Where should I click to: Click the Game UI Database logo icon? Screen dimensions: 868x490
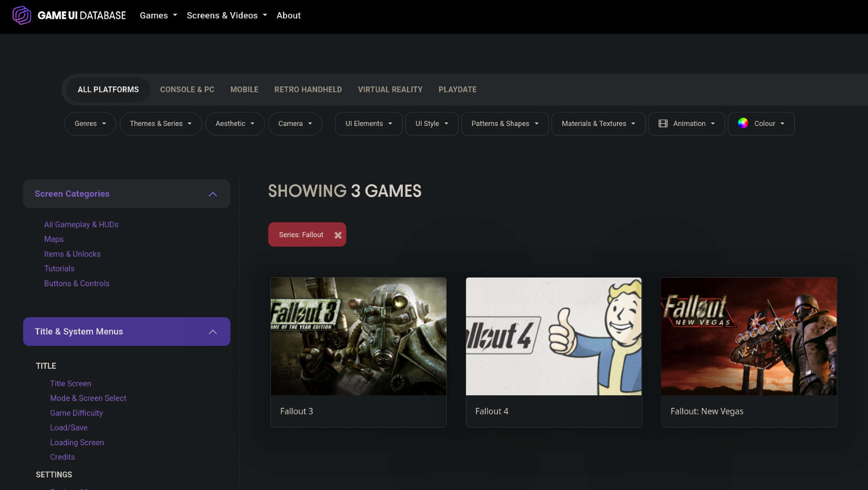coord(22,16)
